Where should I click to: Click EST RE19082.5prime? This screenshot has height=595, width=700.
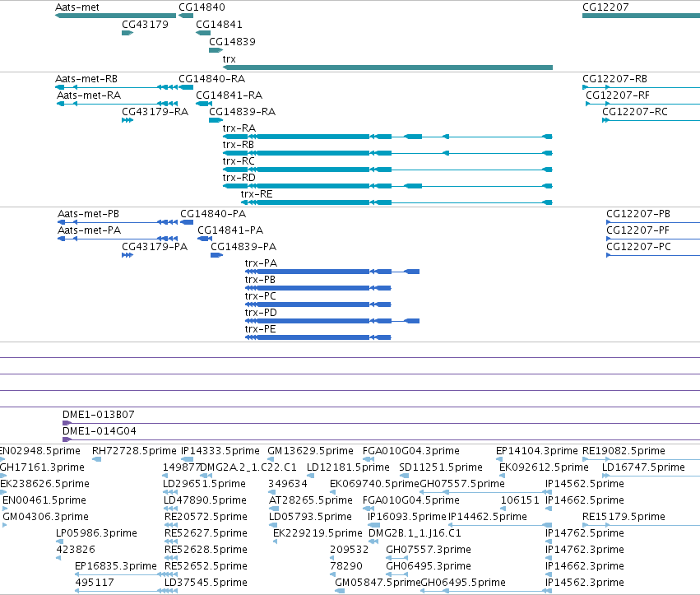(x=624, y=451)
